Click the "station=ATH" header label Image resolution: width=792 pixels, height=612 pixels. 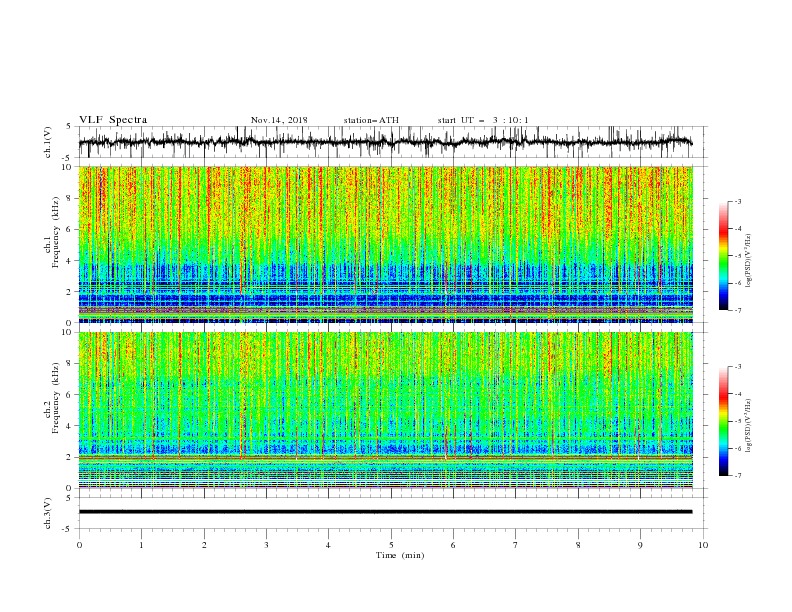371,120
